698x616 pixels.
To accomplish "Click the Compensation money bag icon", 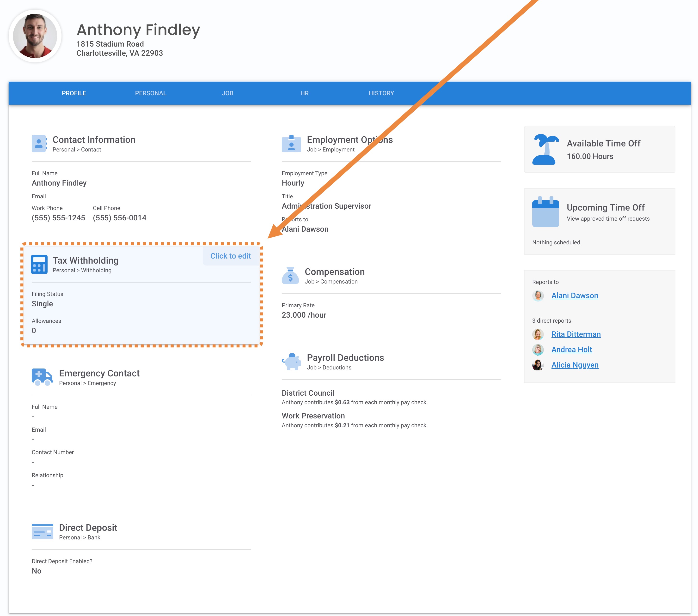I will click(290, 275).
